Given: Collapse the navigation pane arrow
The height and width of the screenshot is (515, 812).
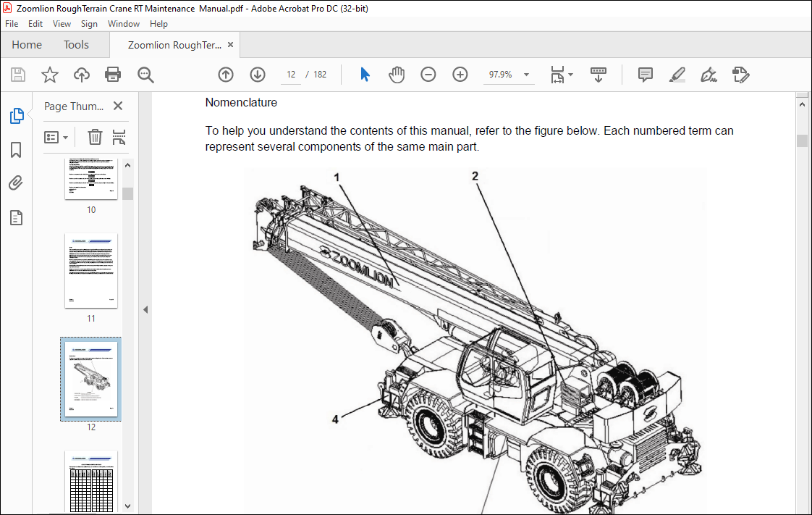Looking at the screenshot, I should pos(145,310).
